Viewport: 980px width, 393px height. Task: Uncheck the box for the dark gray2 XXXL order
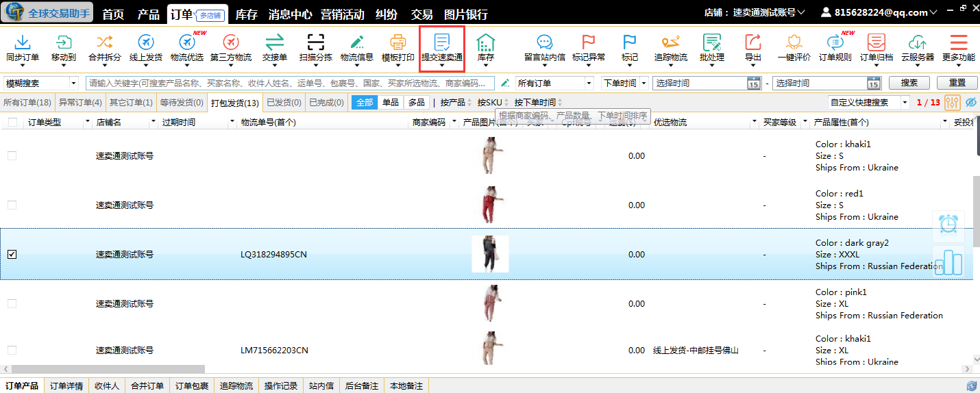click(12, 255)
